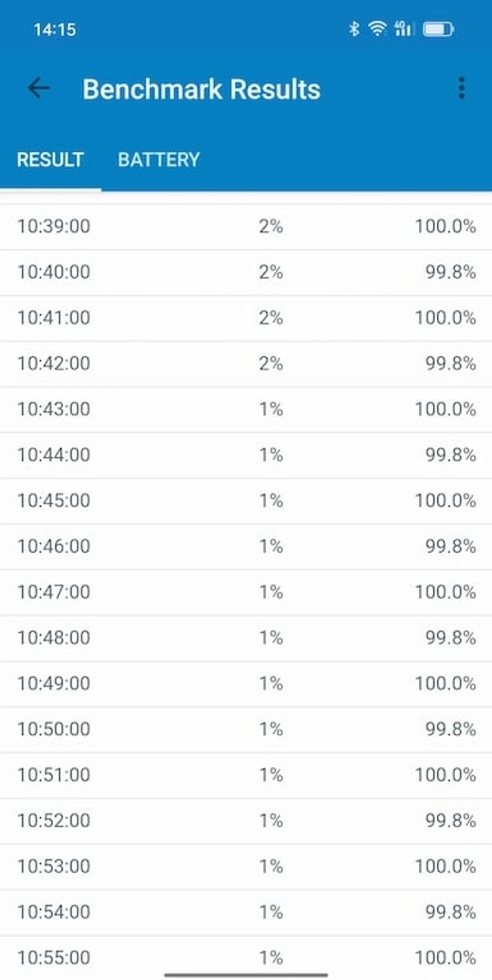This screenshot has width=492, height=980.
Task: Select the 10:42:00 row showing 2%
Action: point(246,364)
